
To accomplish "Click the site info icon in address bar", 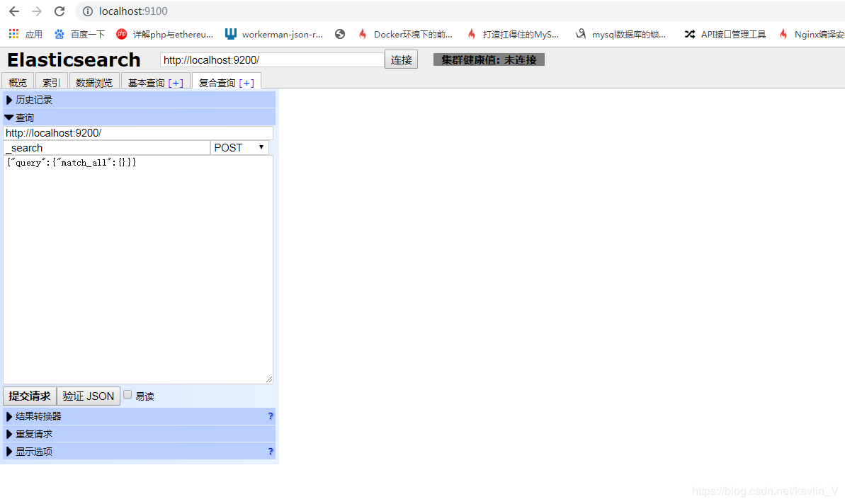I will click(87, 11).
